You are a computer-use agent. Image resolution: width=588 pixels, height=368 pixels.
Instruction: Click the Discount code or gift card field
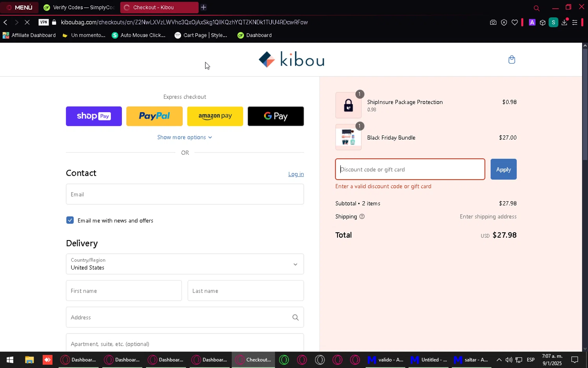coord(410,169)
